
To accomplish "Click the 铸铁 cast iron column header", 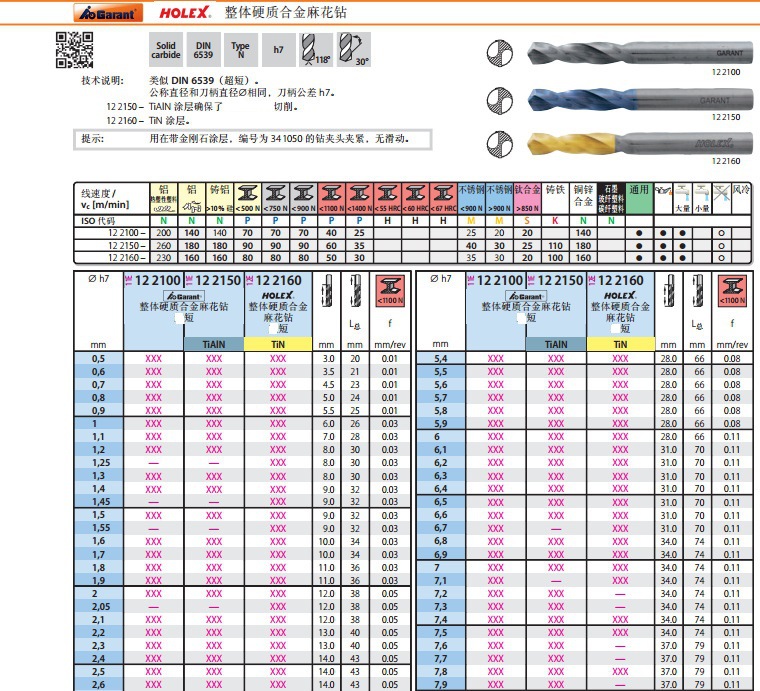I will point(555,198).
